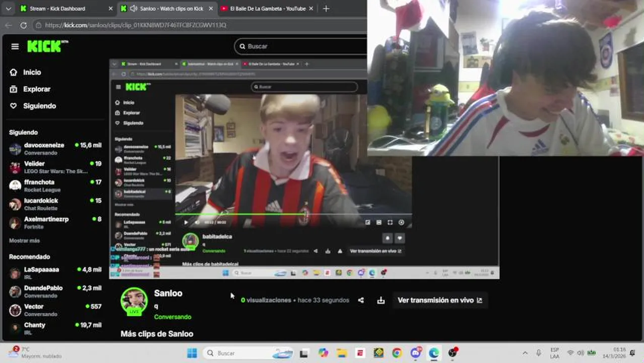The image size is (644, 363).
Task: Click '0 visualizaciones' clip view count
Action: (266, 300)
